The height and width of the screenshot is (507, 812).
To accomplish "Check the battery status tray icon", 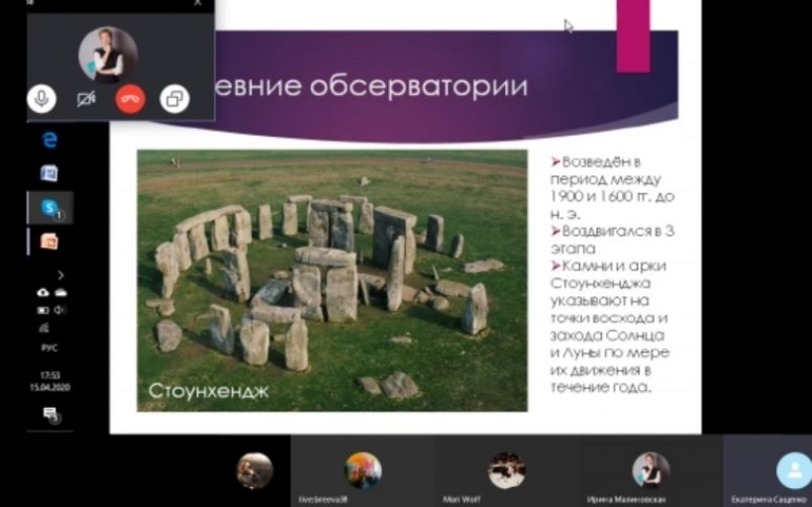I will (x=43, y=310).
